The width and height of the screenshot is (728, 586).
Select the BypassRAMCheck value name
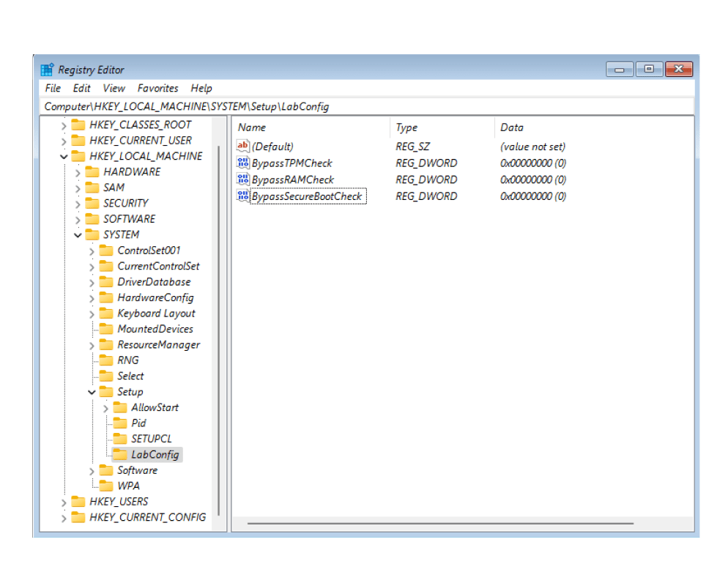pos(293,179)
